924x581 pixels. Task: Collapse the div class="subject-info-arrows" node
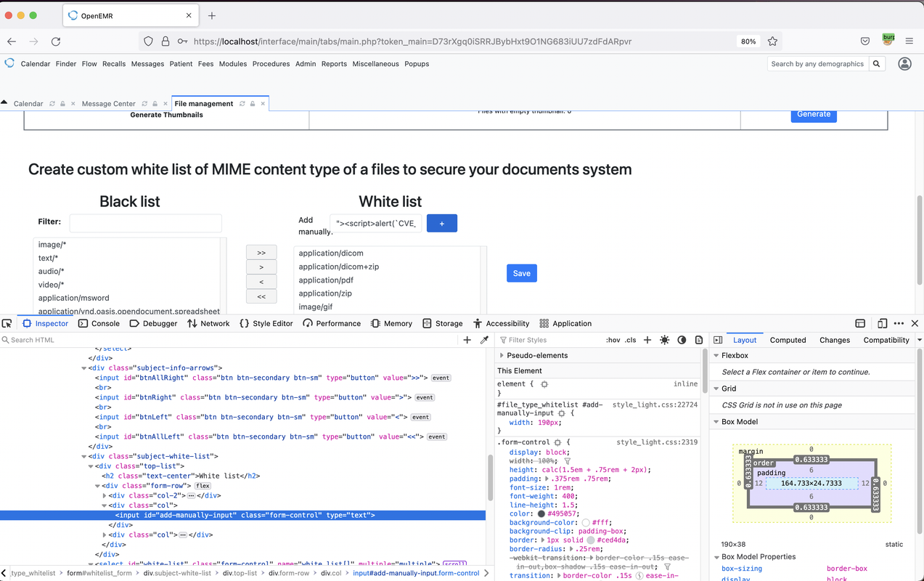coord(83,368)
